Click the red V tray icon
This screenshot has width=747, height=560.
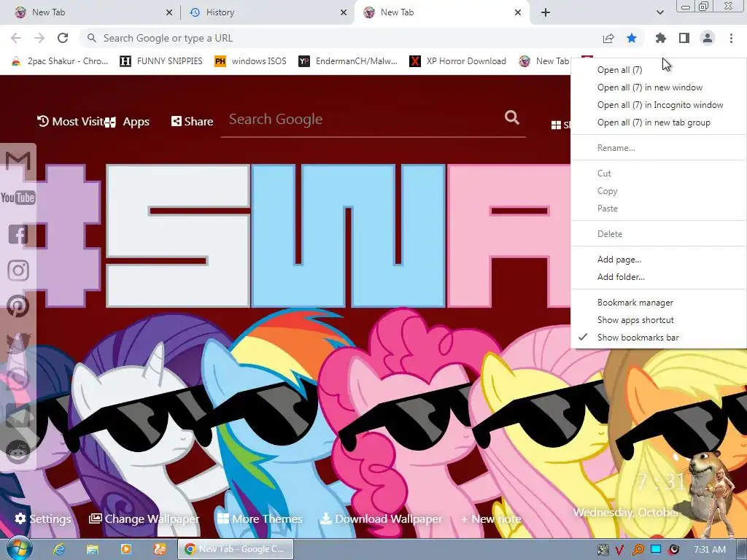click(x=619, y=550)
